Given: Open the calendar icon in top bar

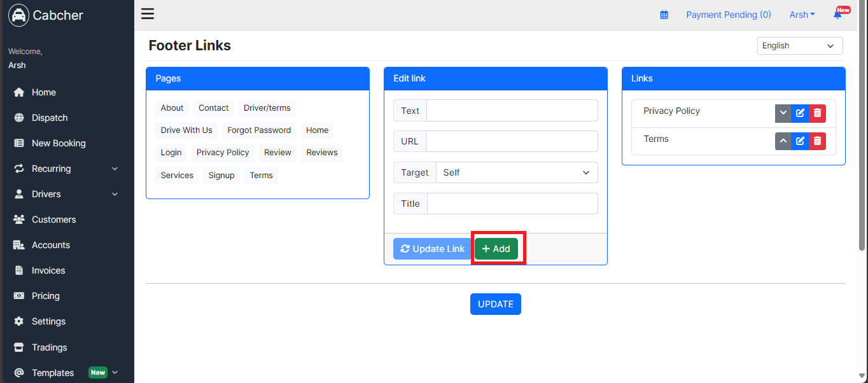Looking at the screenshot, I should pos(664,15).
